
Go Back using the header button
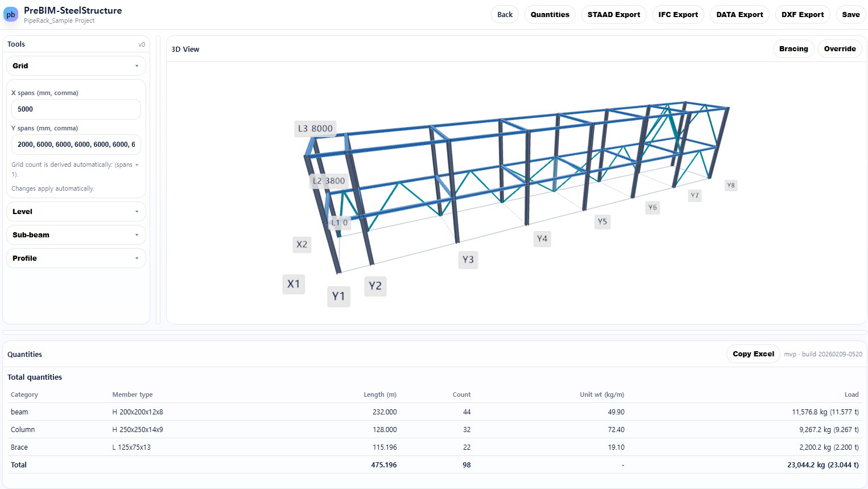pyautogui.click(x=505, y=14)
